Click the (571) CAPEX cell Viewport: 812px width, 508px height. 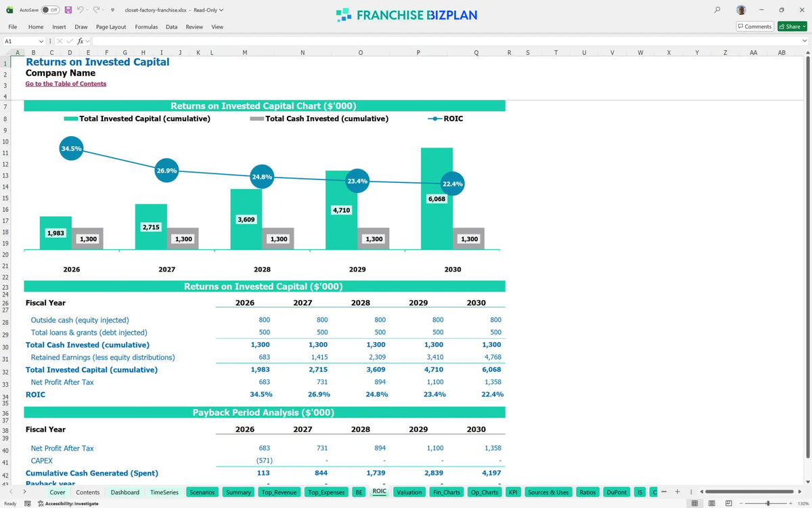click(264, 461)
